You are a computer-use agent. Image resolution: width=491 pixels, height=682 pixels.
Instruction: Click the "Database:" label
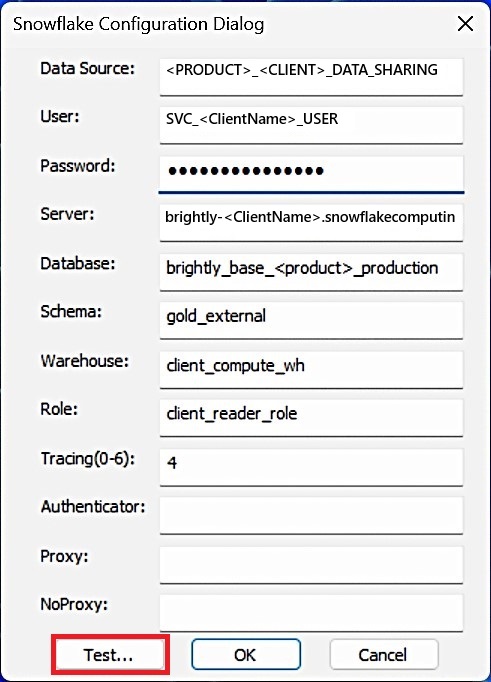pos(77,264)
